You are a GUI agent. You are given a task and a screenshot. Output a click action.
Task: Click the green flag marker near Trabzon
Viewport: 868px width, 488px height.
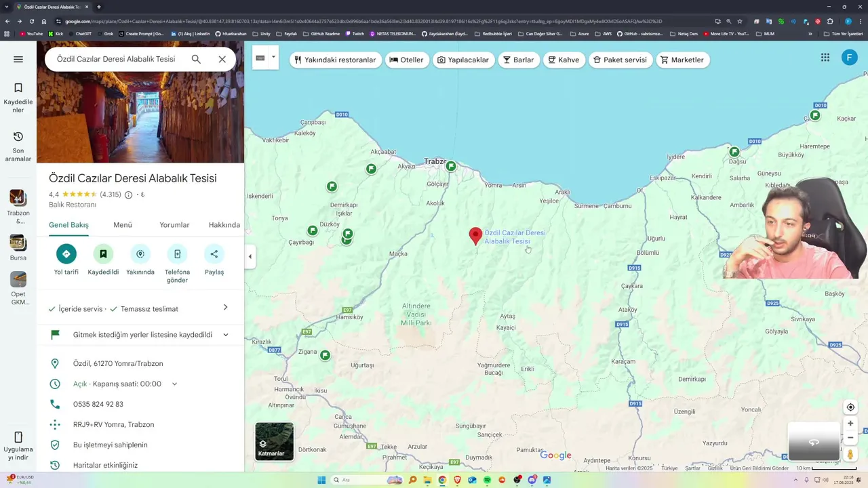coord(451,166)
